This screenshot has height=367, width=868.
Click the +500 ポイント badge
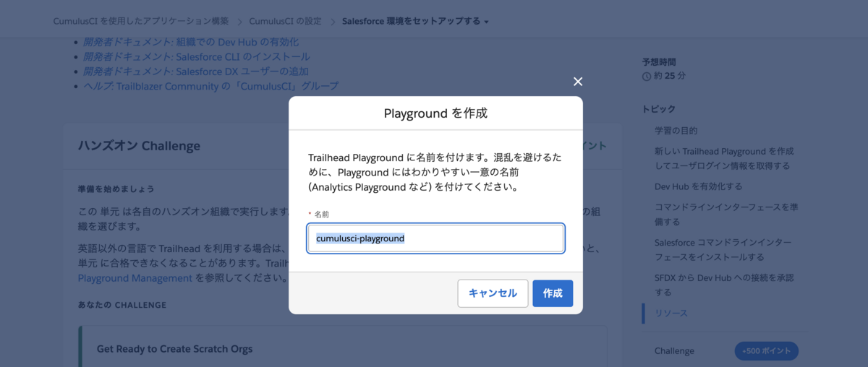point(767,351)
